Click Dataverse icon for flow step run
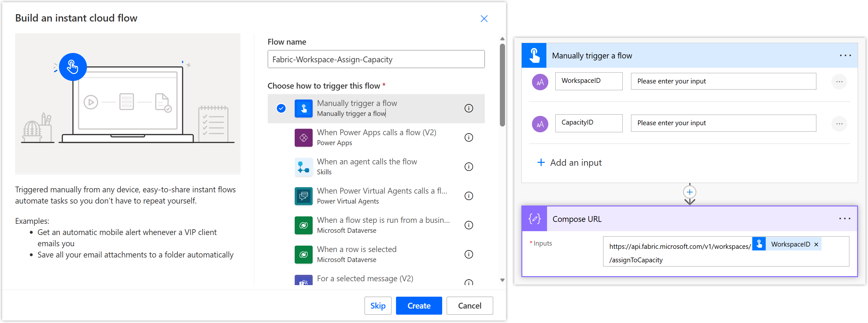Image resolution: width=868 pixels, height=323 pixels. [x=303, y=225]
